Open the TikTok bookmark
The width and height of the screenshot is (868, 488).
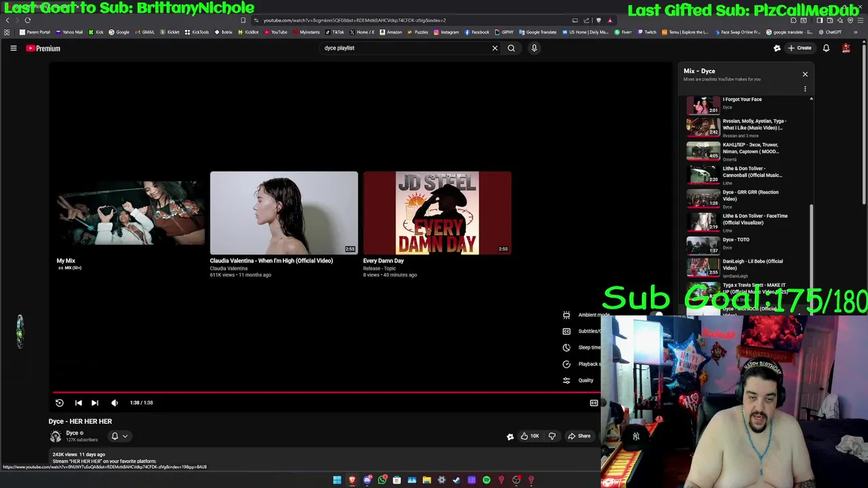334,32
